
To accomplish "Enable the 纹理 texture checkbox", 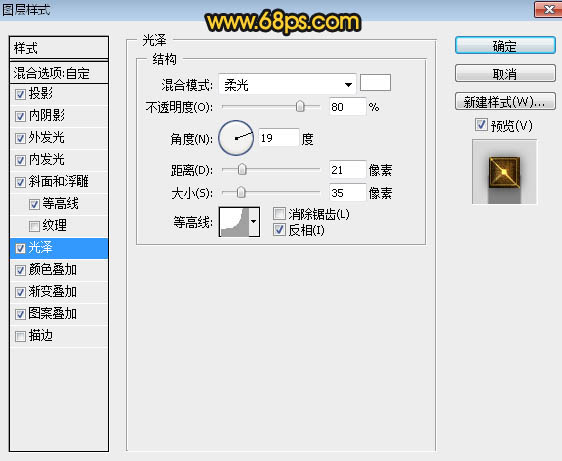I will 34,226.
